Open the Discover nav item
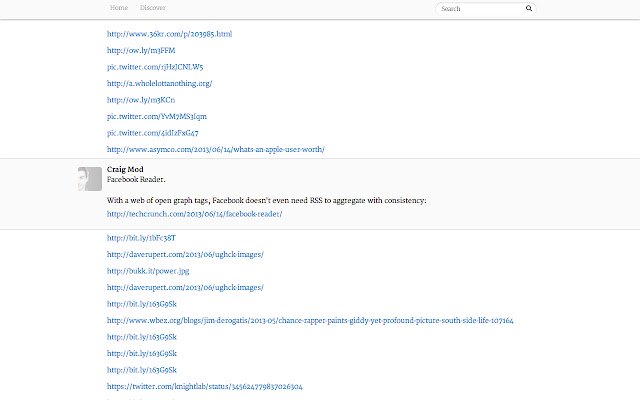 click(153, 8)
